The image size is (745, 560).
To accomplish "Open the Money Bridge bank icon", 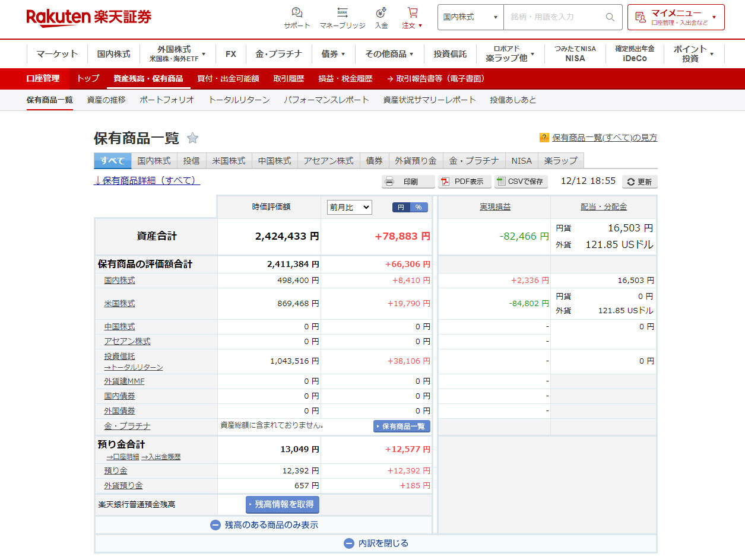I will (x=342, y=13).
